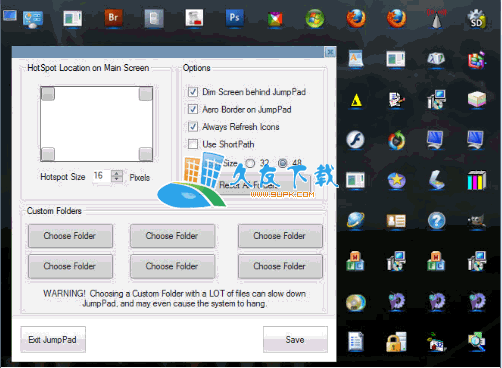Uncheck Aero Border on JumpPad
Viewport: 502px width, 368px height.
point(193,109)
